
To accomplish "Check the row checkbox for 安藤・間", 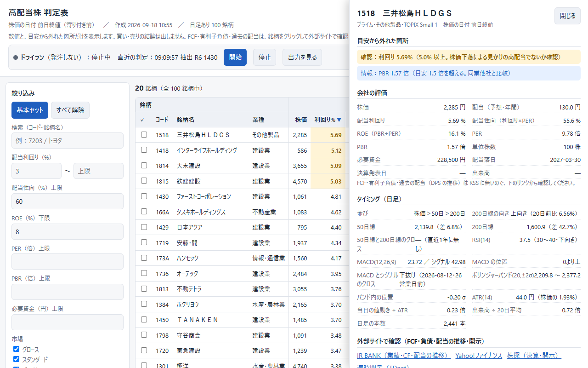I will pos(144,242).
